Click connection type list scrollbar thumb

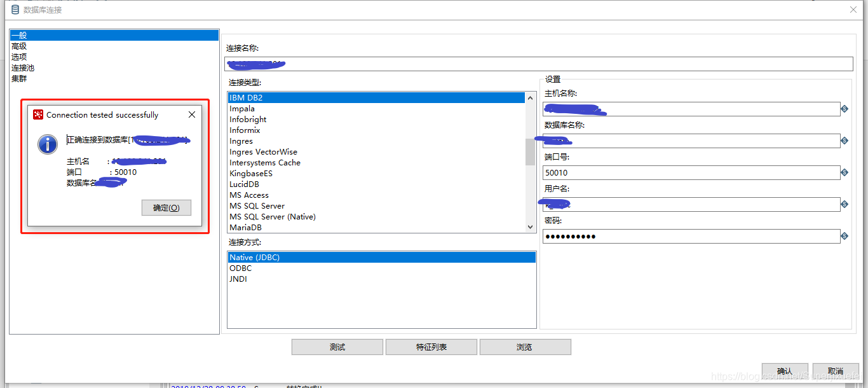[531, 152]
